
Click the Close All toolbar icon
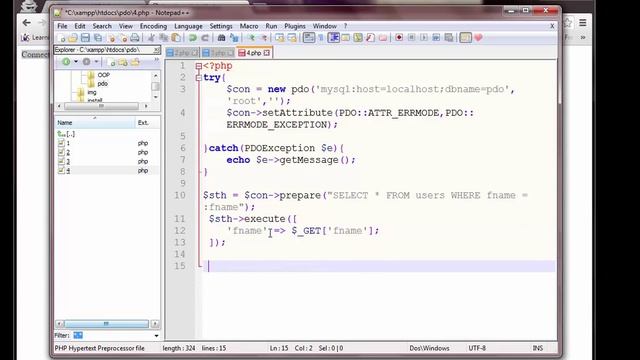[x=123, y=38]
